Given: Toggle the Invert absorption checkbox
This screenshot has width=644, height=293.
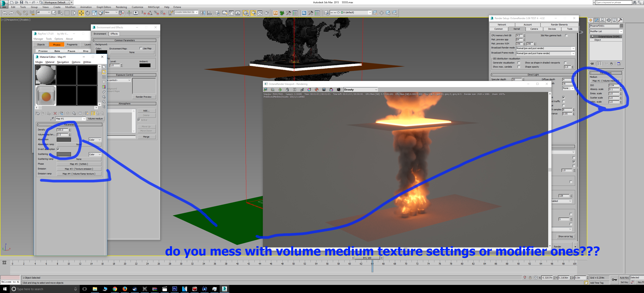Looking at the screenshot, I should click(58, 149).
